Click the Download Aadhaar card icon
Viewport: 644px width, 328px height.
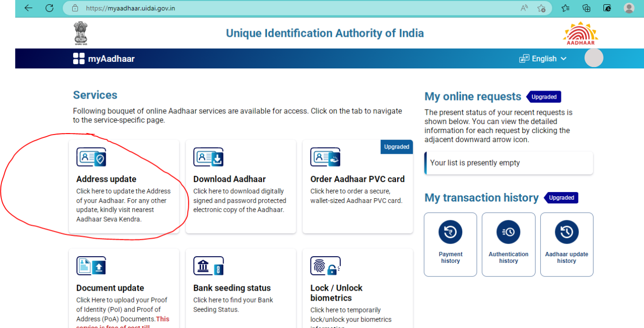(208, 157)
